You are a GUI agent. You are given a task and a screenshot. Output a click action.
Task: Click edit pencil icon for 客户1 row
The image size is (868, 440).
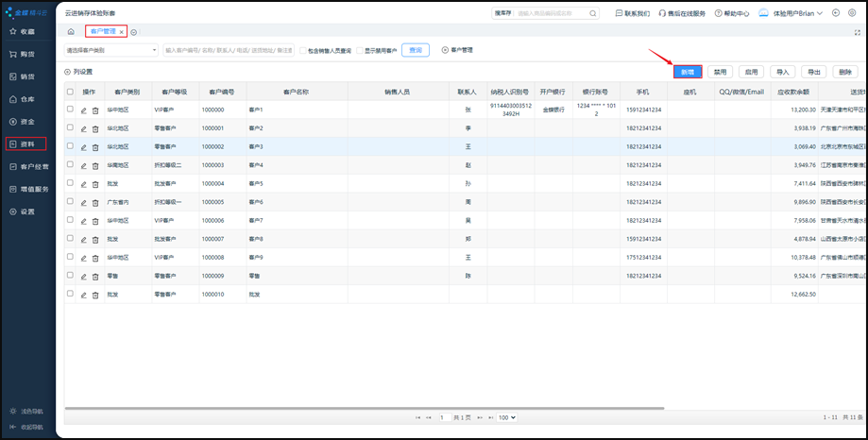pos(83,110)
